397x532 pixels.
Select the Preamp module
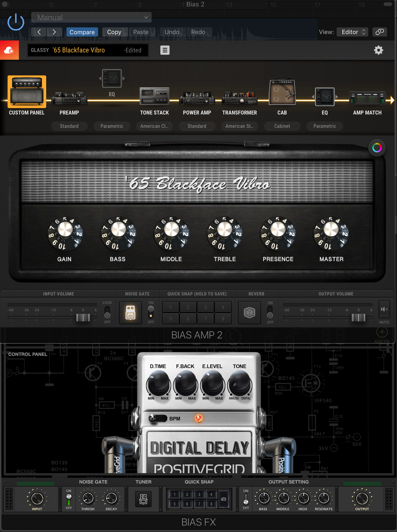(69, 98)
